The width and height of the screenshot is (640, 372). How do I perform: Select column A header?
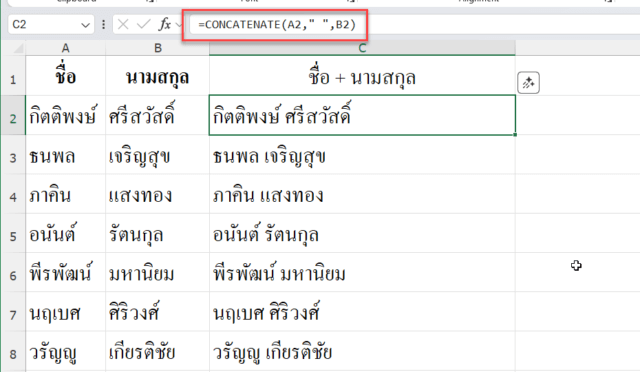[66, 48]
